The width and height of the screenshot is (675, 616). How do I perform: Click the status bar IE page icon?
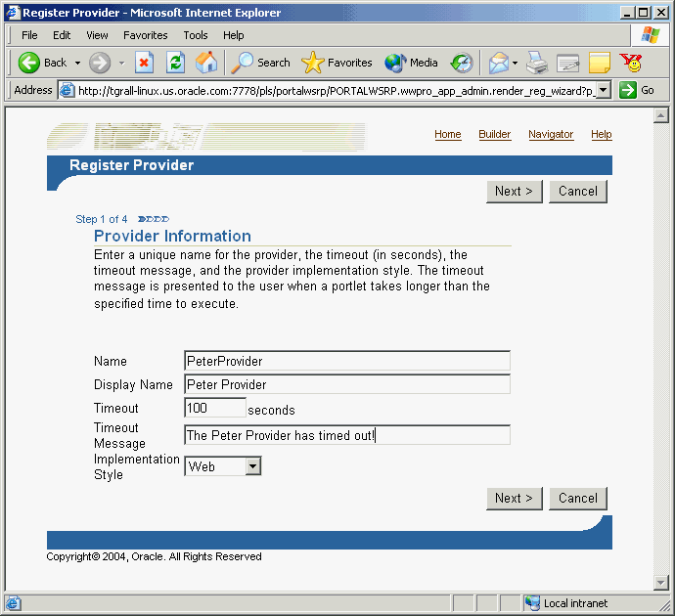click(x=13, y=603)
